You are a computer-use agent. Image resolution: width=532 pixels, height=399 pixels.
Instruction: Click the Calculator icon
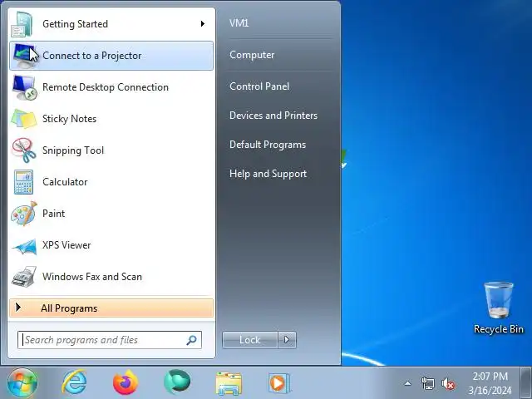pos(24,182)
